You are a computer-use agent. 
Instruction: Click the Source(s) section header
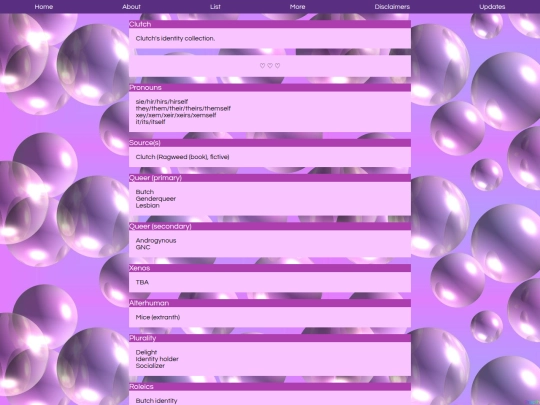(x=270, y=143)
